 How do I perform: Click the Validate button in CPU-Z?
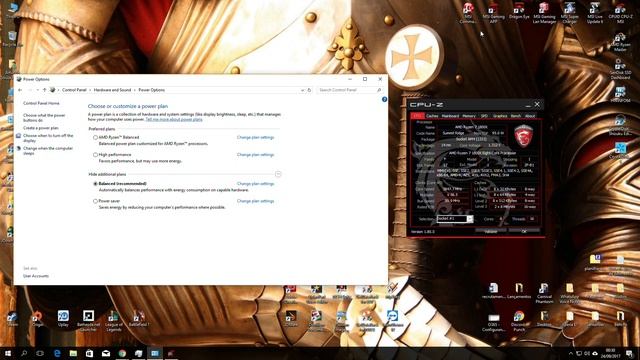[491, 231]
